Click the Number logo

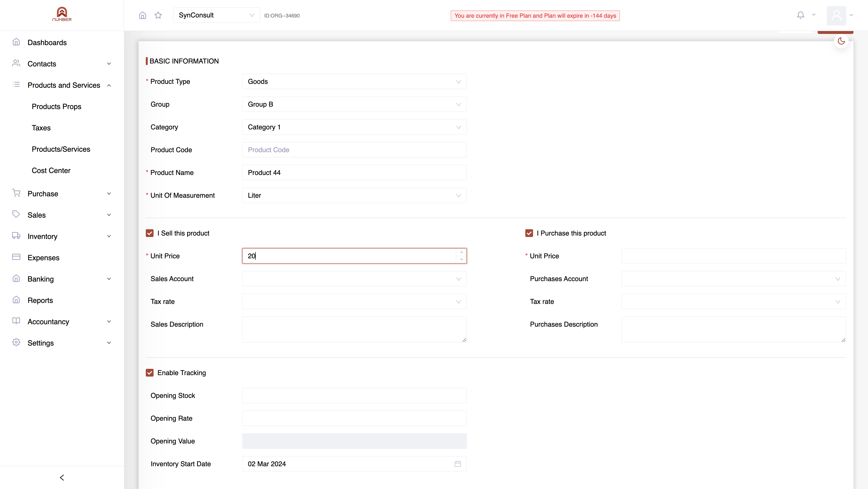point(62,15)
